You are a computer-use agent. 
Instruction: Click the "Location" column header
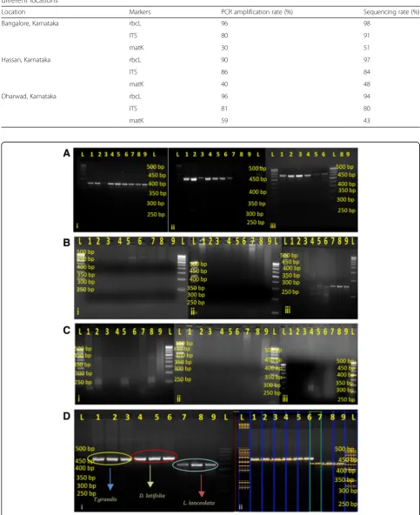click(x=13, y=12)
